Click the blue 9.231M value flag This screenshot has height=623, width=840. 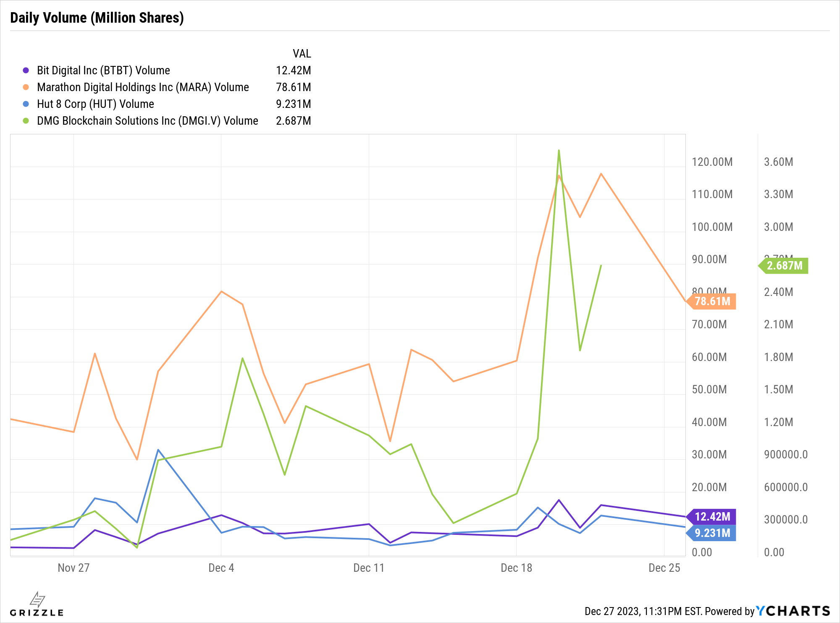click(712, 533)
